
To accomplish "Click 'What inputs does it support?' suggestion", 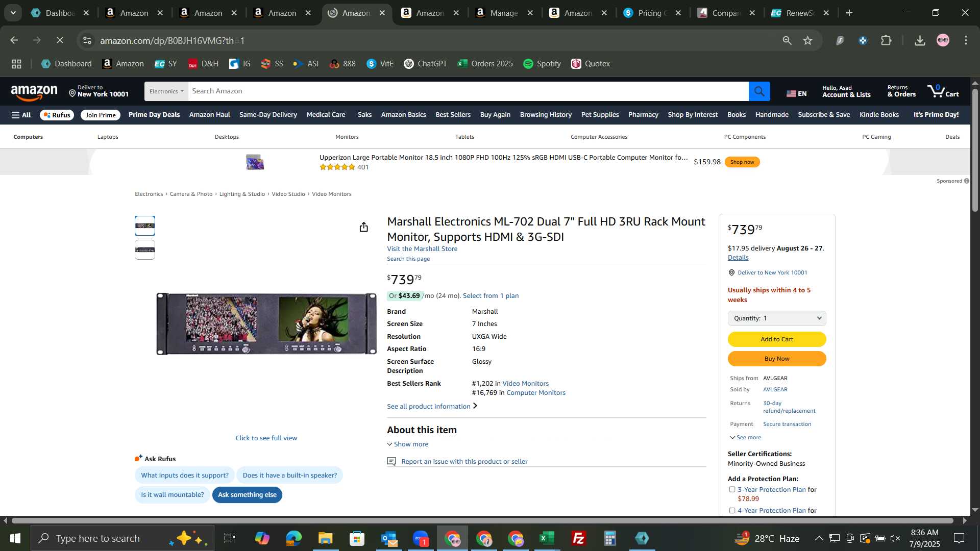I will pos(185,475).
